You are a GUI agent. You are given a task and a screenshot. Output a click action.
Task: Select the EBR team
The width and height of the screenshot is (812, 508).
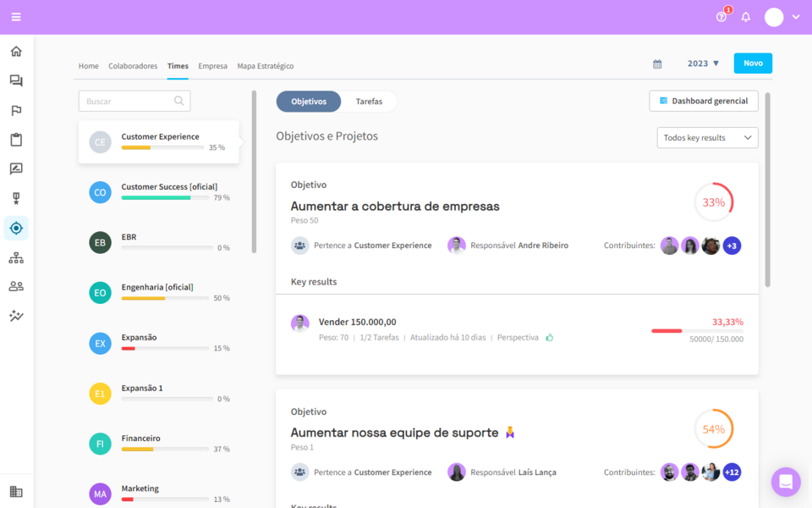159,243
